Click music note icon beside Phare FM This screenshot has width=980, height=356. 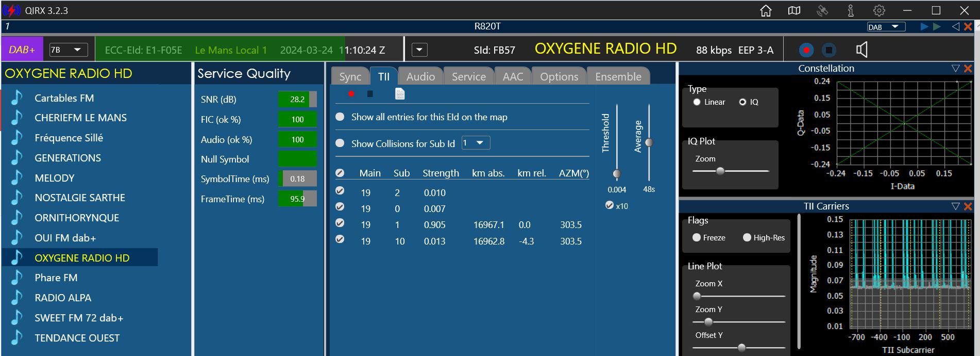pyautogui.click(x=17, y=278)
